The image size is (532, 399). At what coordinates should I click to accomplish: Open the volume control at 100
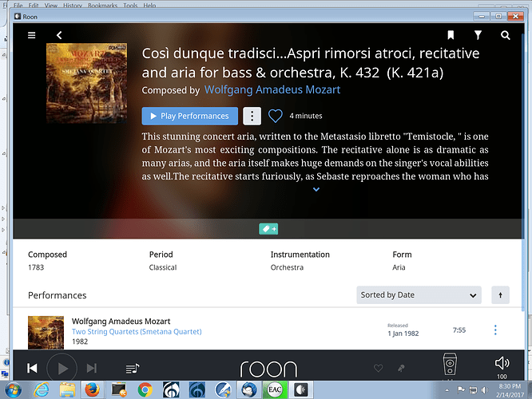[x=502, y=367]
